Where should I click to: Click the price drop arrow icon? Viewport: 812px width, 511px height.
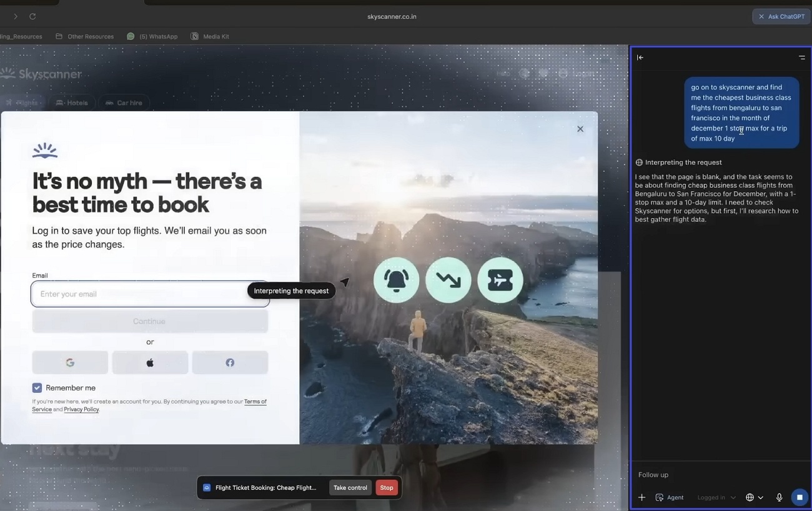click(x=448, y=280)
